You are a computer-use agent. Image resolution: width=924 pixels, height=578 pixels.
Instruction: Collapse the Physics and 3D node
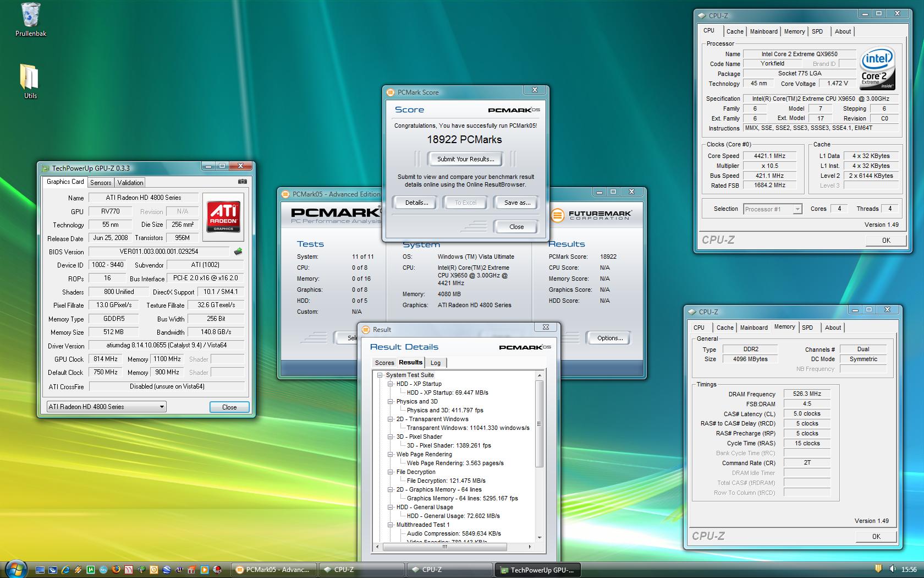(x=391, y=401)
